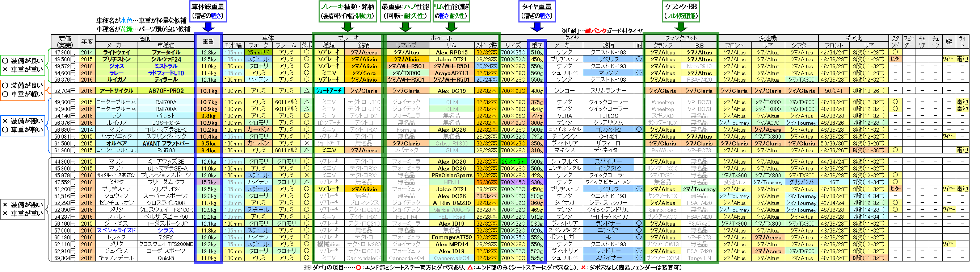Select the B.B column header
This screenshot has height=272, width=980.
click(x=699, y=45)
